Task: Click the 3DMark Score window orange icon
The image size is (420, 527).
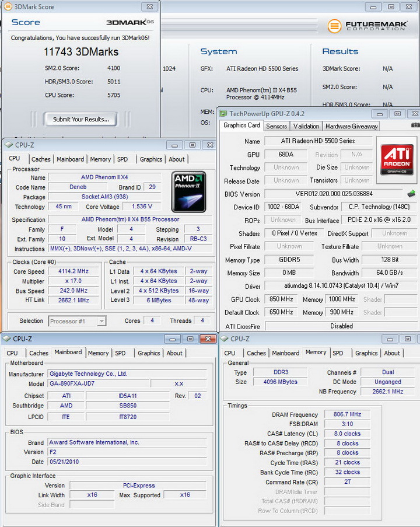Action: tap(8, 6)
